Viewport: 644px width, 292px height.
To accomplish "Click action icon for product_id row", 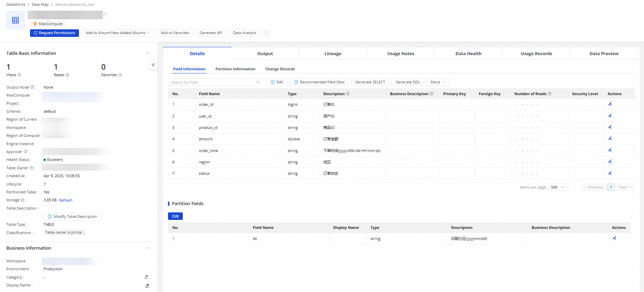I will tap(610, 127).
